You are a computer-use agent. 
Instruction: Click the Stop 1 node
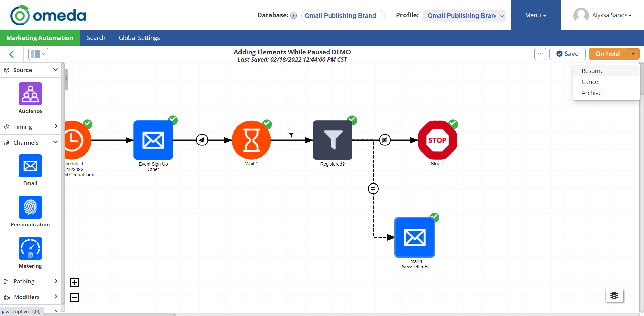tap(437, 140)
